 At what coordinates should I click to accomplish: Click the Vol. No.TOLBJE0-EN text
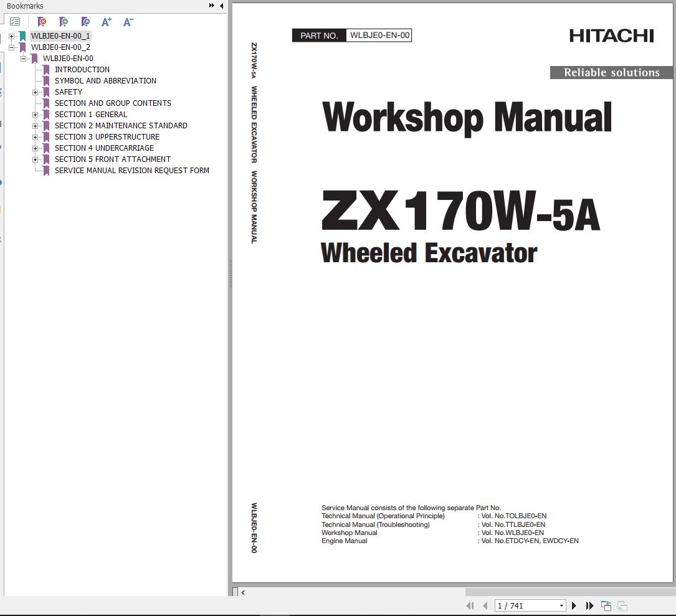click(514, 516)
